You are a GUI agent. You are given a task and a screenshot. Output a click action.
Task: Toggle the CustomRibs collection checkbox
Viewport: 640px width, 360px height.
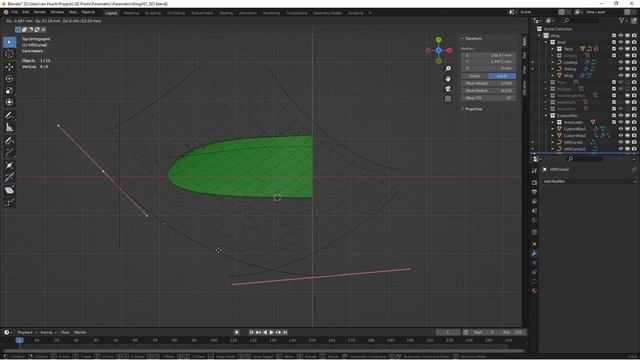pos(614,116)
